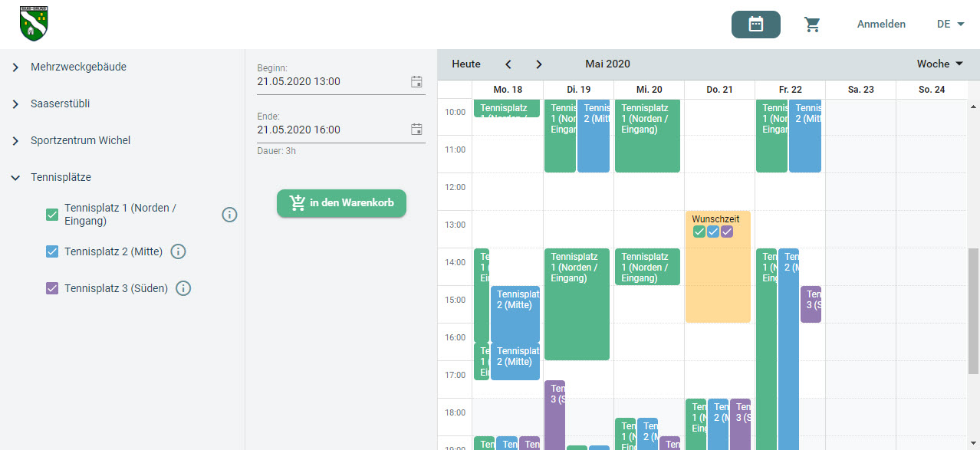Open the DE language menu
Viewport: 980px width, 450px height.
pos(951,25)
